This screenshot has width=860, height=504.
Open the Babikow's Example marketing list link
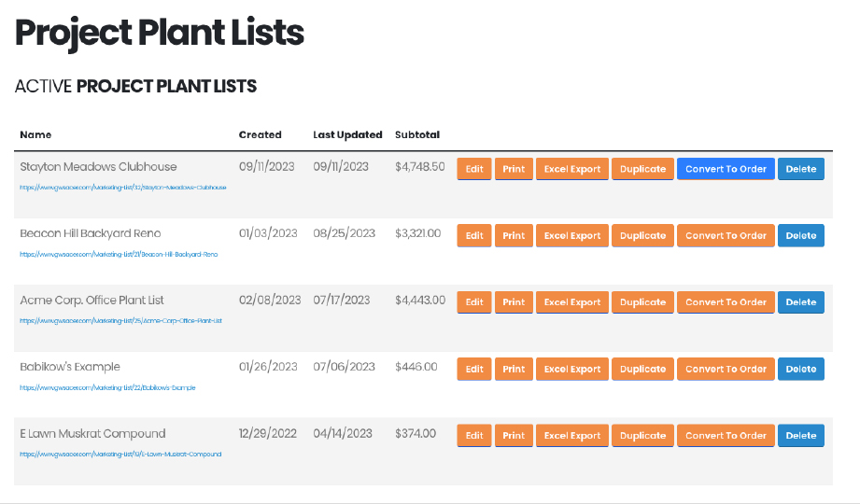click(x=107, y=387)
